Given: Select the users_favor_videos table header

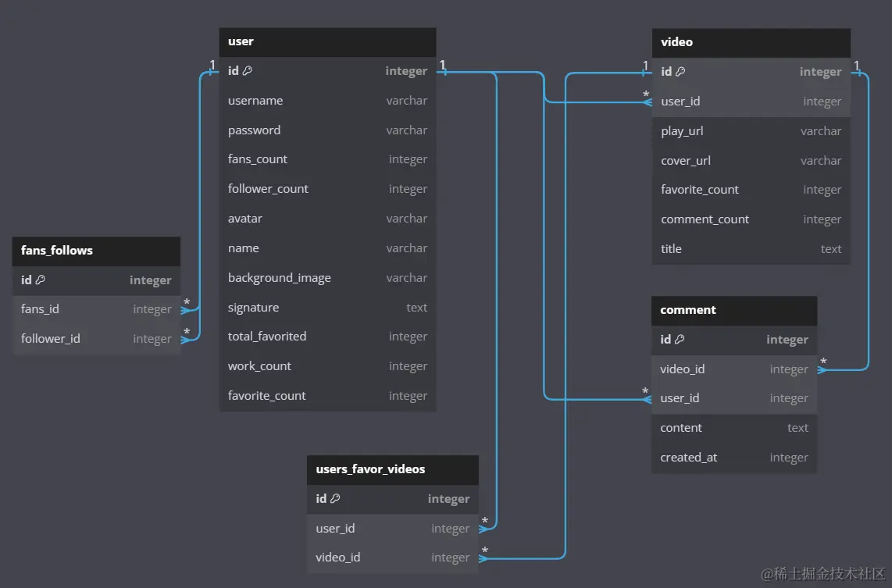Looking at the screenshot, I should click(x=393, y=470).
